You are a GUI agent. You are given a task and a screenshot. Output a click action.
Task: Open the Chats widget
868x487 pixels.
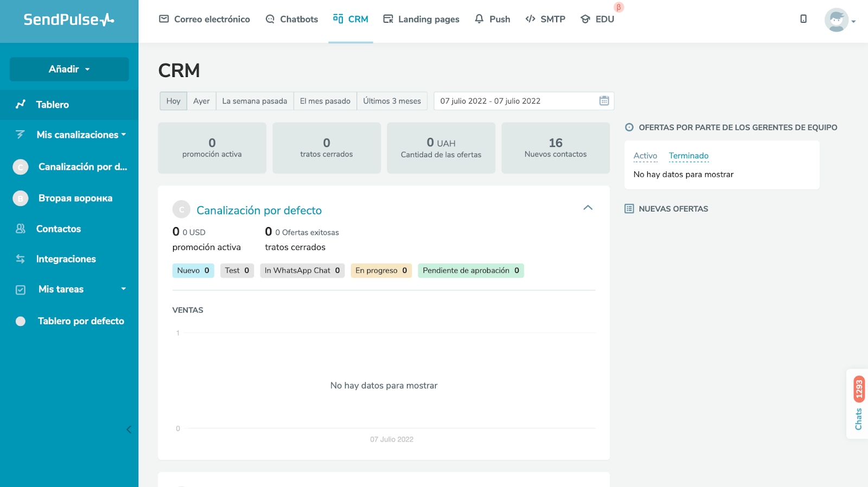(858, 404)
